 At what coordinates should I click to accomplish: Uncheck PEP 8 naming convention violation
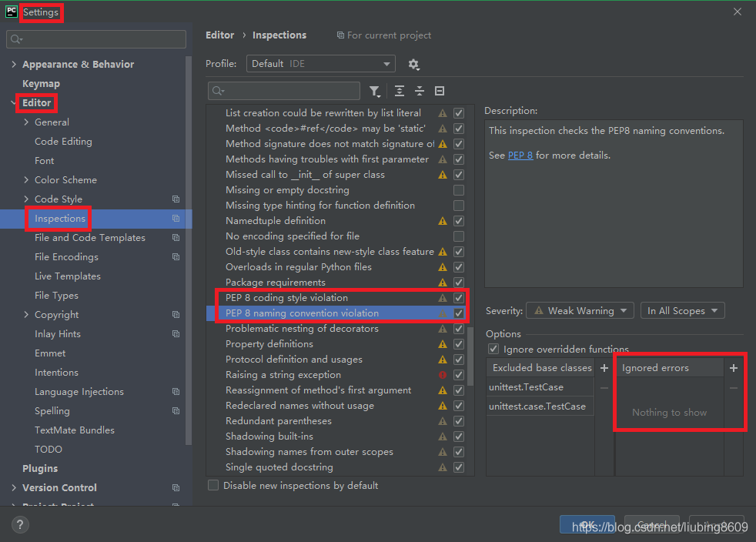click(x=459, y=313)
